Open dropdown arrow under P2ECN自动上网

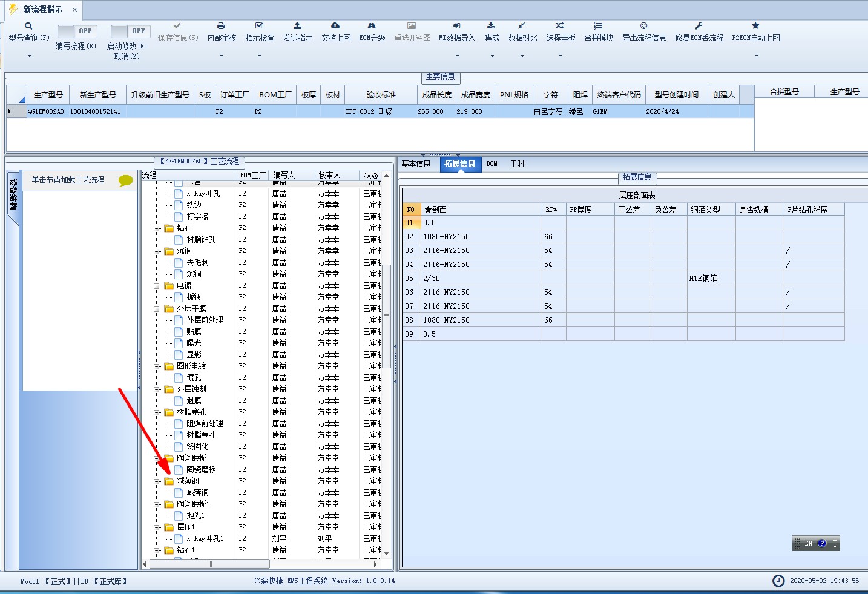point(756,56)
